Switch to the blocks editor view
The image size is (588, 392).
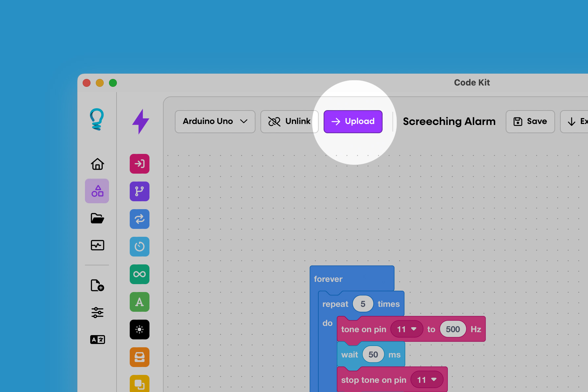coord(97,191)
